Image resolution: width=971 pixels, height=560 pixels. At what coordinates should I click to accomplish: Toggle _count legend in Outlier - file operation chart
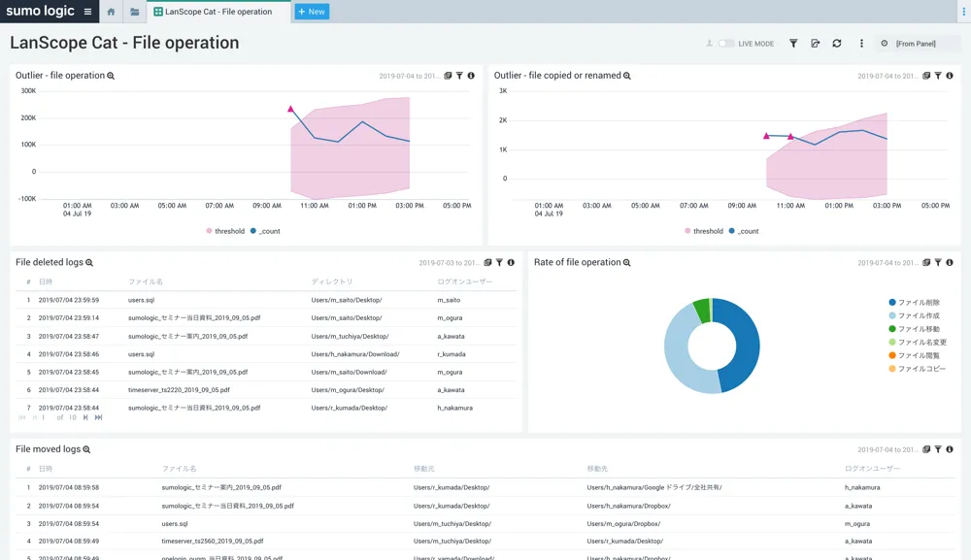click(x=265, y=231)
